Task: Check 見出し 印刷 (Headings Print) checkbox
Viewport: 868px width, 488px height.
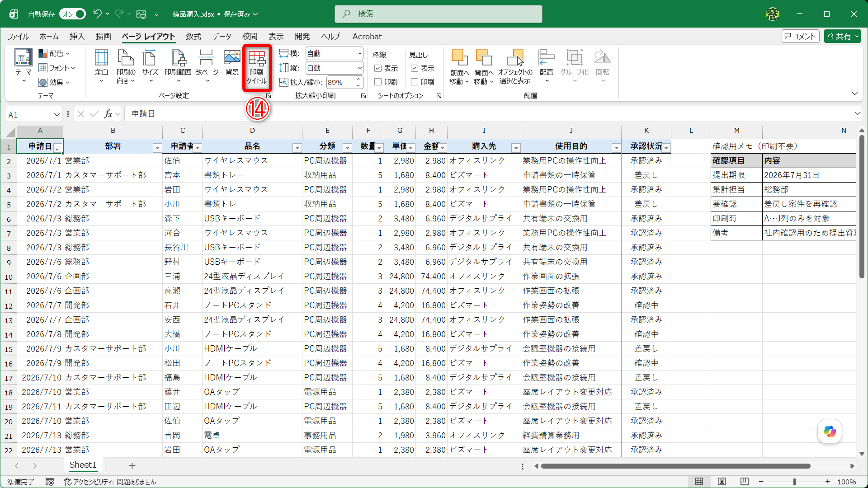Action: pyautogui.click(x=415, y=82)
